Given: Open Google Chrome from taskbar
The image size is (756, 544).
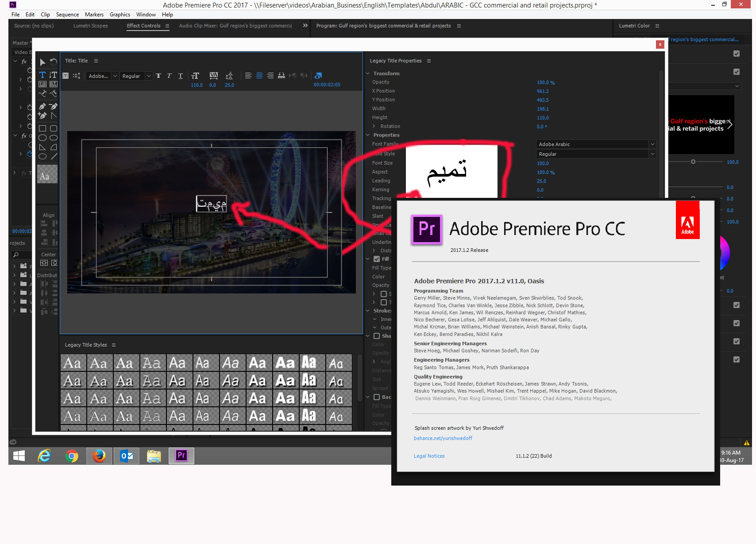Looking at the screenshot, I should (x=72, y=455).
